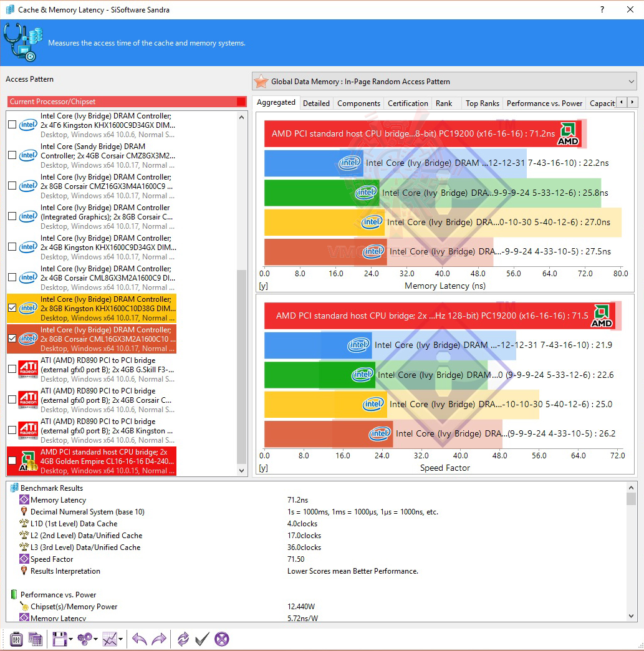Click the reference list scrollbar thumb

[242, 367]
